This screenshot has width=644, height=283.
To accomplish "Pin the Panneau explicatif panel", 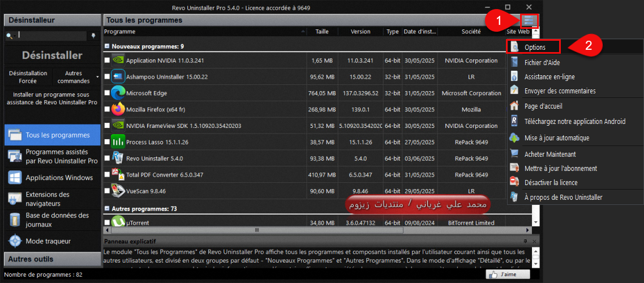I will tap(525, 241).
